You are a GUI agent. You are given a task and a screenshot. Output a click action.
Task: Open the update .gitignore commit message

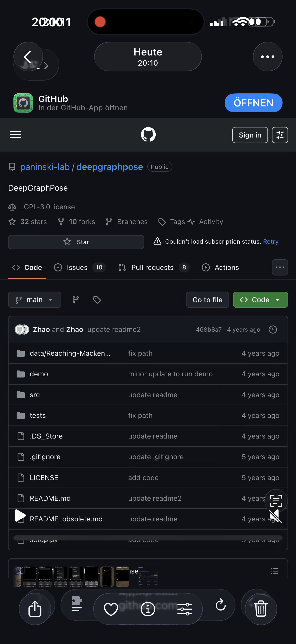point(156,457)
